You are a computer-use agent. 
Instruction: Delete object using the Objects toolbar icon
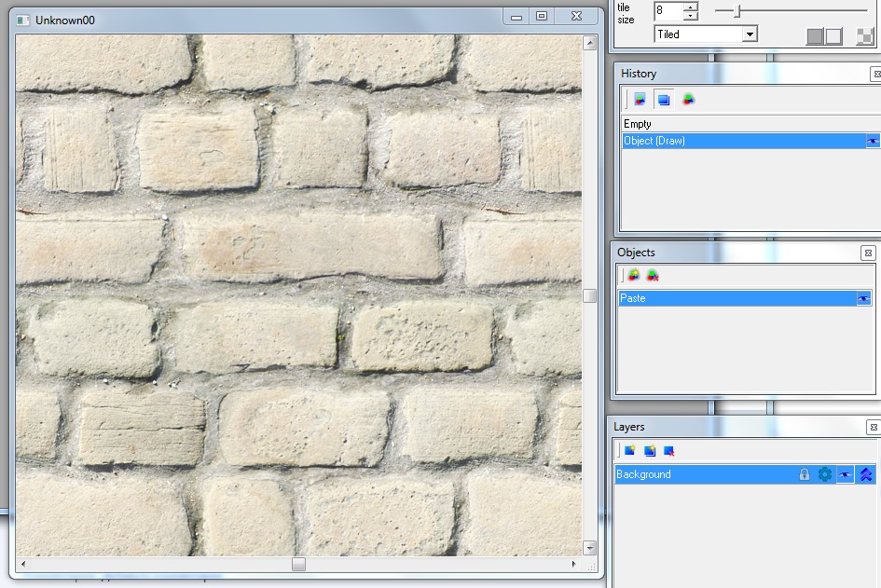click(653, 275)
